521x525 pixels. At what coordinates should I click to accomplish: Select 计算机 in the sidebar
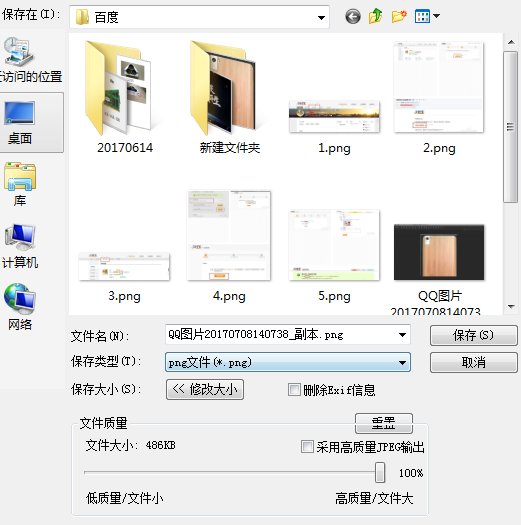[x=20, y=246]
